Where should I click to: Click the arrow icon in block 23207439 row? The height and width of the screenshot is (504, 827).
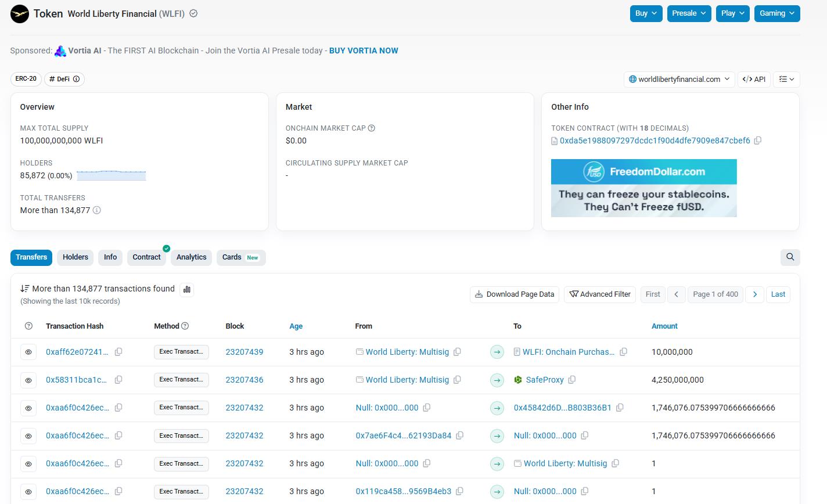point(497,352)
